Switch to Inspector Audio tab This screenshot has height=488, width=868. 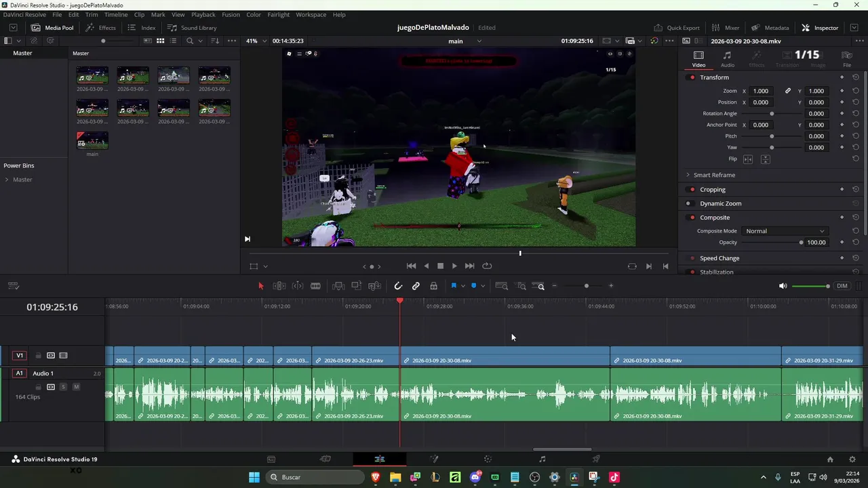pos(727,59)
